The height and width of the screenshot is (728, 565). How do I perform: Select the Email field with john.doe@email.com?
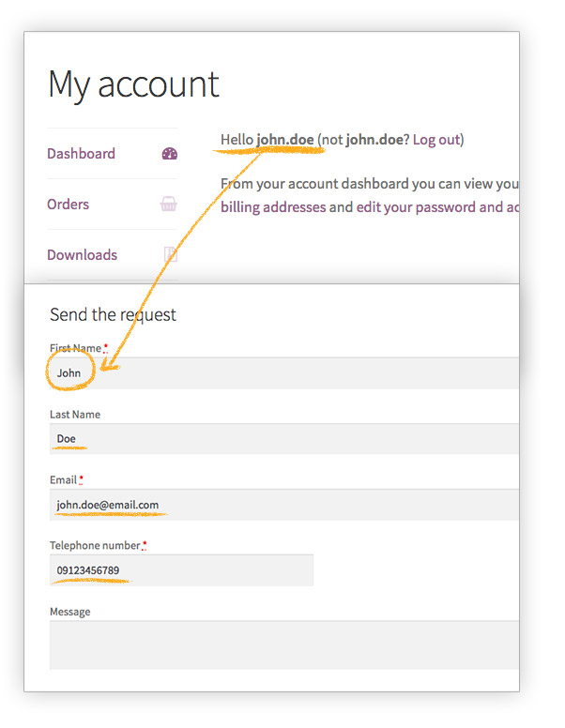click(284, 505)
